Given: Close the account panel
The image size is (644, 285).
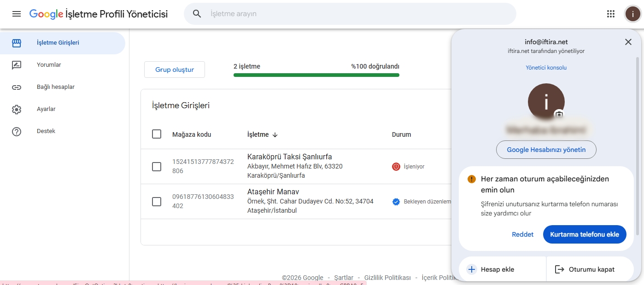Looking at the screenshot, I should [628, 42].
